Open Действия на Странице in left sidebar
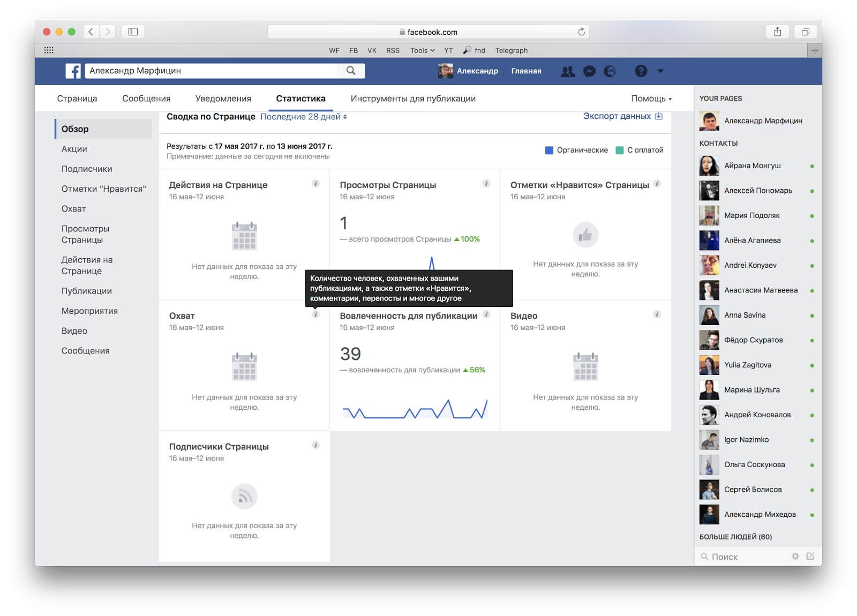 coord(87,265)
